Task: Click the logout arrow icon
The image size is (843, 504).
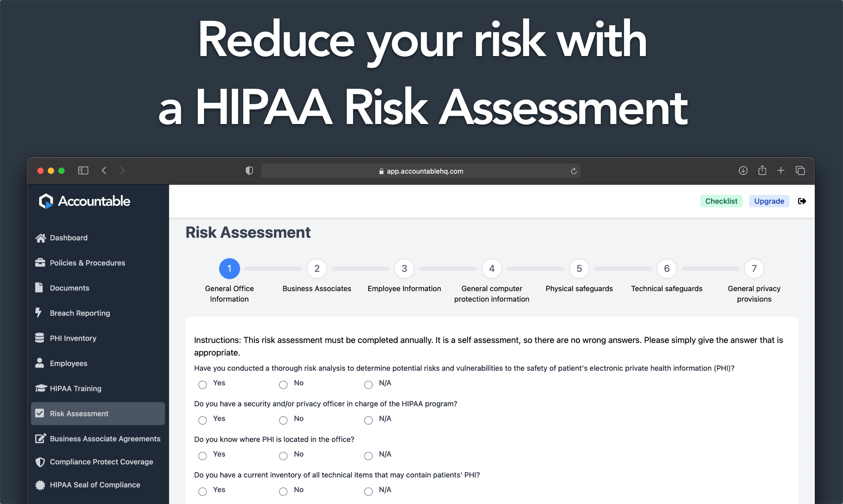Action: pos(802,201)
